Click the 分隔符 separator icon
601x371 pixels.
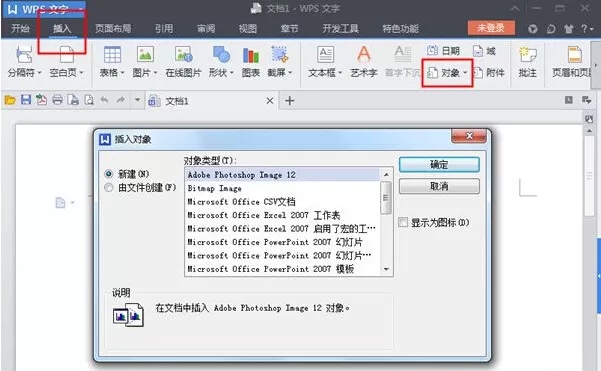(24, 54)
